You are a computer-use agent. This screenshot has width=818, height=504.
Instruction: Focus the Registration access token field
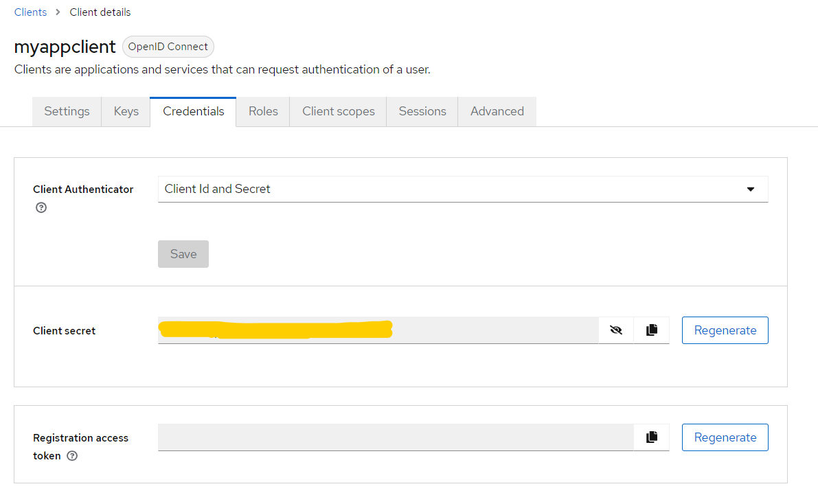(x=395, y=437)
